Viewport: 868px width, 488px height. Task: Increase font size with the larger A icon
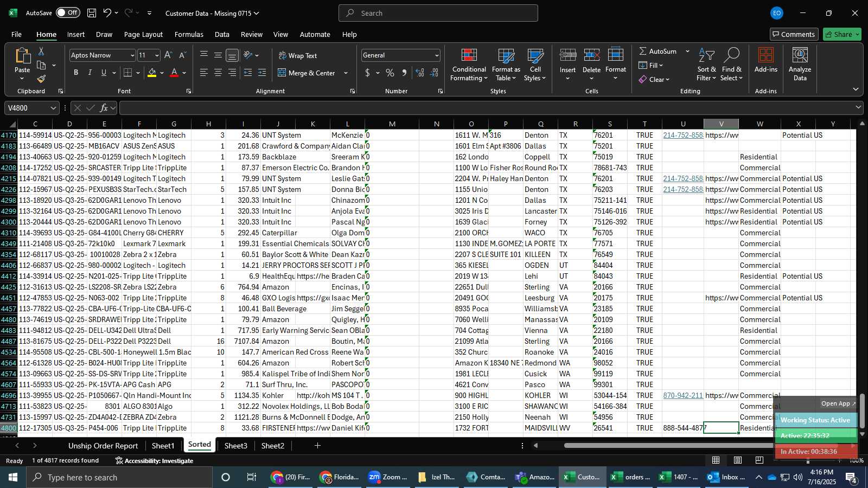pyautogui.click(x=168, y=55)
